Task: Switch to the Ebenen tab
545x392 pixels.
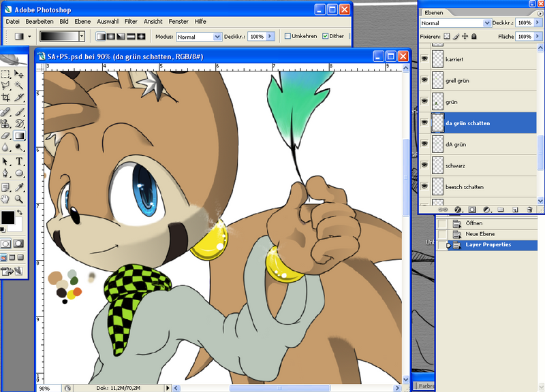Action: point(434,12)
